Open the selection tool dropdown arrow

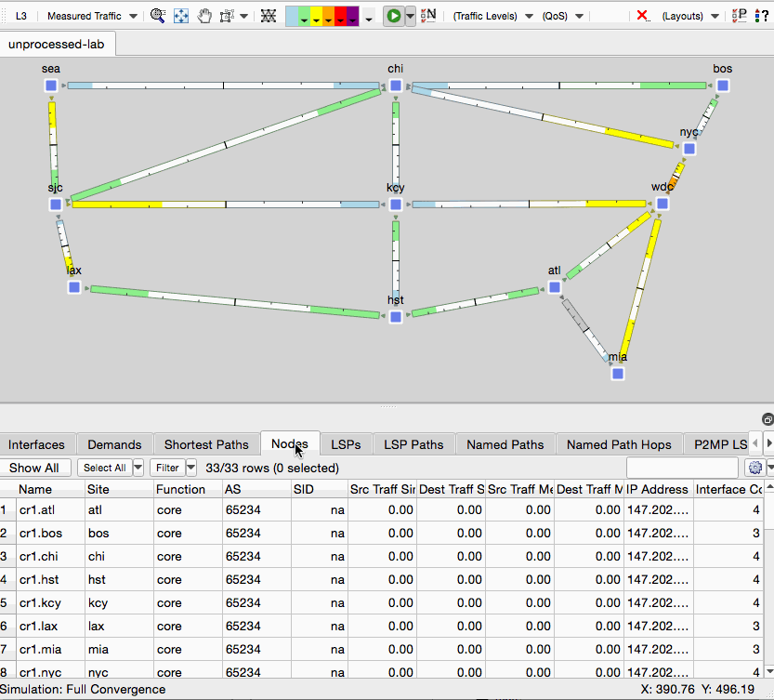click(x=243, y=17)
